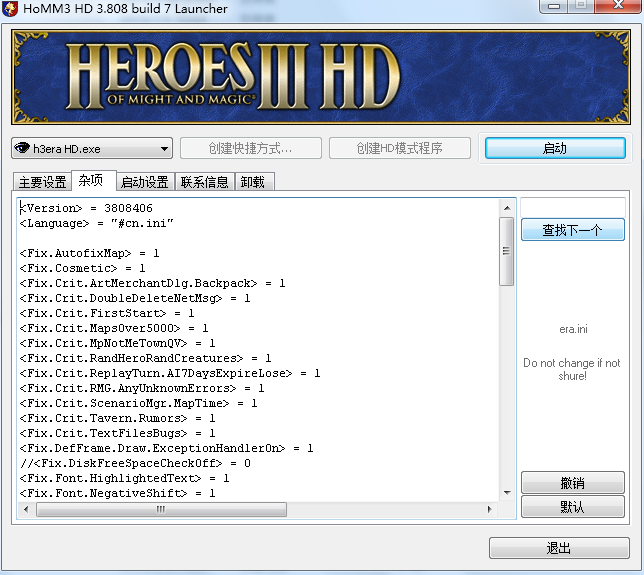Click the 查找下一个 find-next button
The height and width of the screenshot is (575, 644).
(x=573, y=230)
